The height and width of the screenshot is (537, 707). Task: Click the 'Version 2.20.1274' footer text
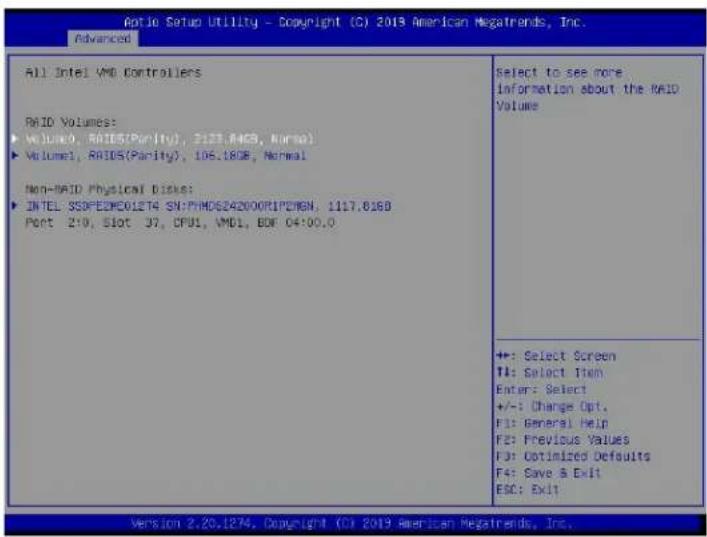tap(351, 523)
